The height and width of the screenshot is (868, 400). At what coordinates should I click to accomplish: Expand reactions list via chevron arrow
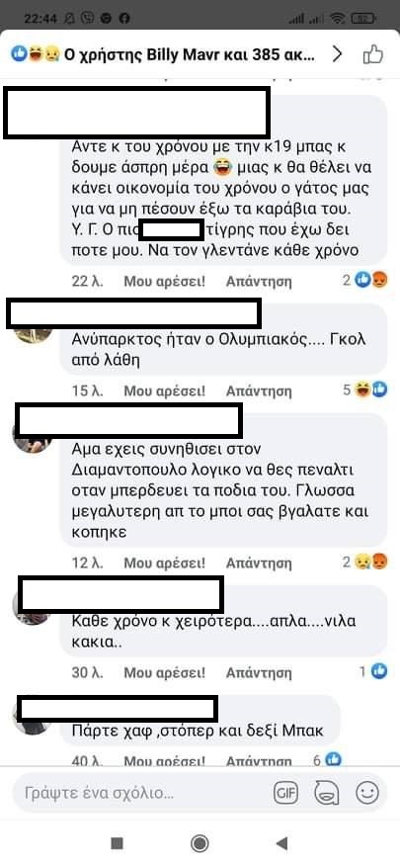click(337, 54)
